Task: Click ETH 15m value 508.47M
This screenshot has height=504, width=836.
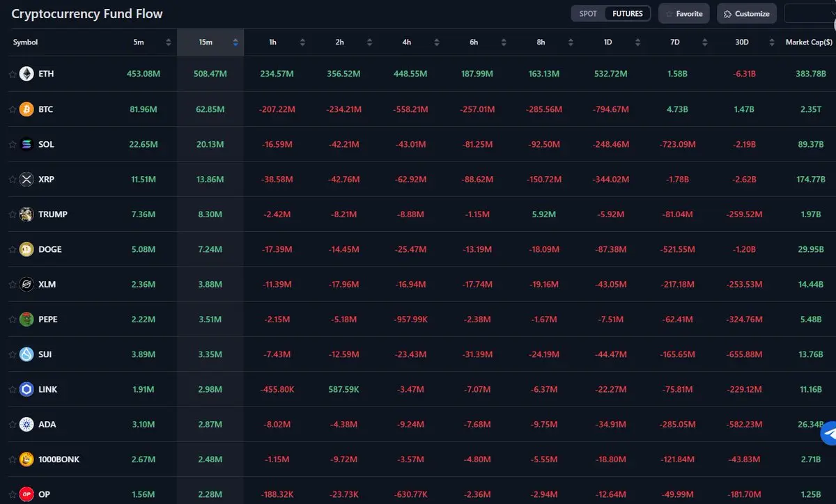Action: [210, 74]
